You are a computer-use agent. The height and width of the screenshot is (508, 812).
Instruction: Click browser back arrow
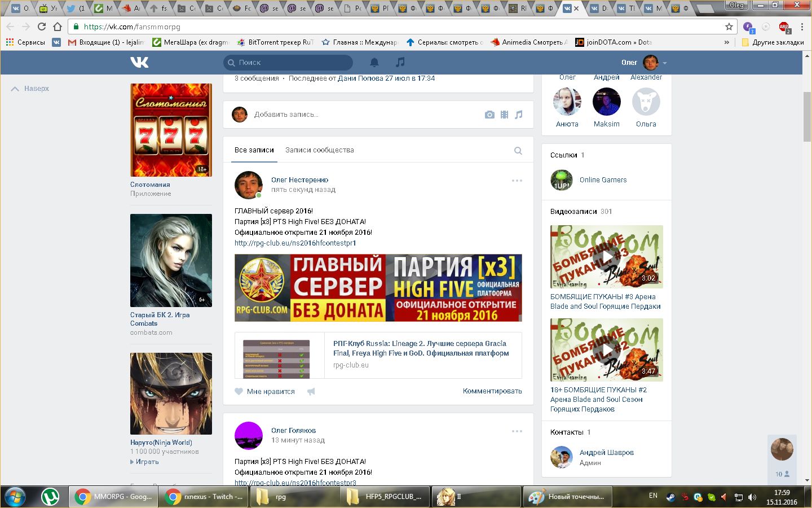(x=10, y=27)
